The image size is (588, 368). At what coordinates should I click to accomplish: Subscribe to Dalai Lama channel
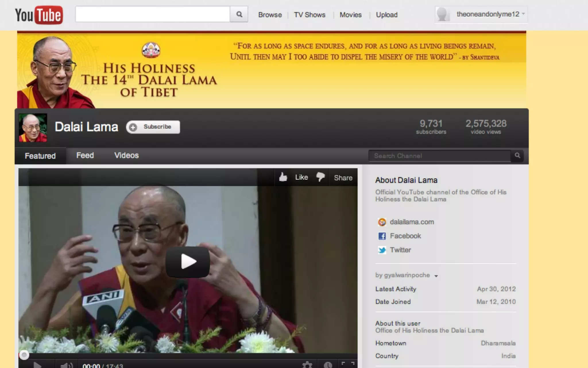(153, 127)
